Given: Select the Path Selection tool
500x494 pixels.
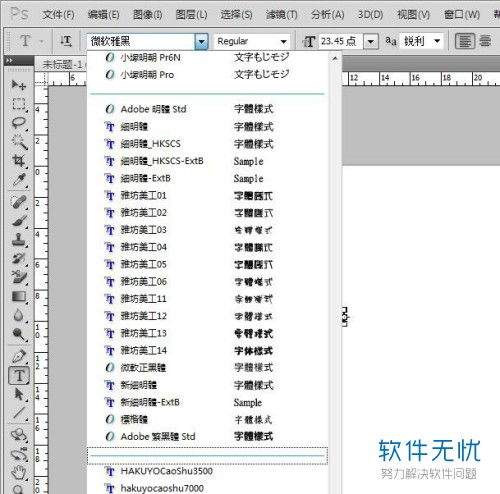Looking at the screenshot, I should [19, 394].
